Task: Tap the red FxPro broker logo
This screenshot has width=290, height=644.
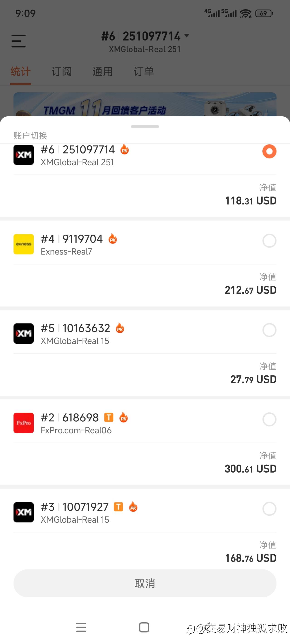Action: coord(24,423)
